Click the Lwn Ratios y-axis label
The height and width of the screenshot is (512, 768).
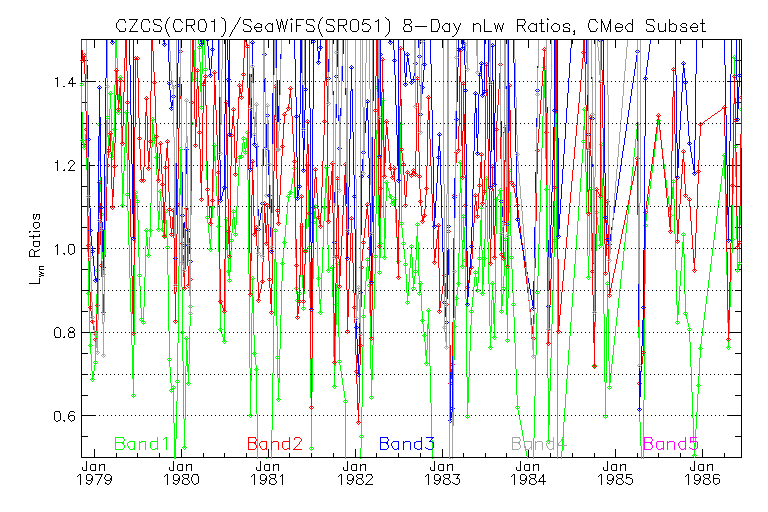tap(35, 249)
